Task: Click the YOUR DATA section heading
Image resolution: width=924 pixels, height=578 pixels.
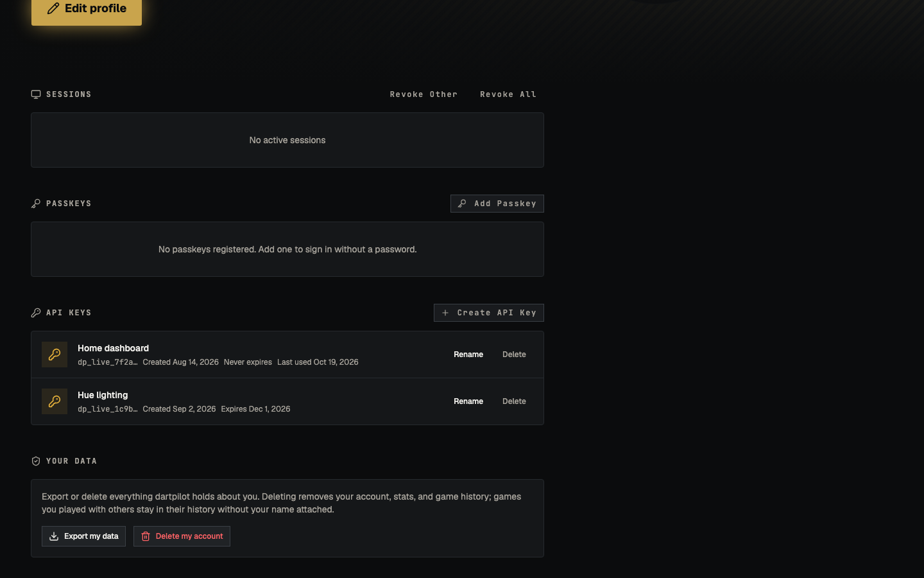Action: tap(71, 461)
